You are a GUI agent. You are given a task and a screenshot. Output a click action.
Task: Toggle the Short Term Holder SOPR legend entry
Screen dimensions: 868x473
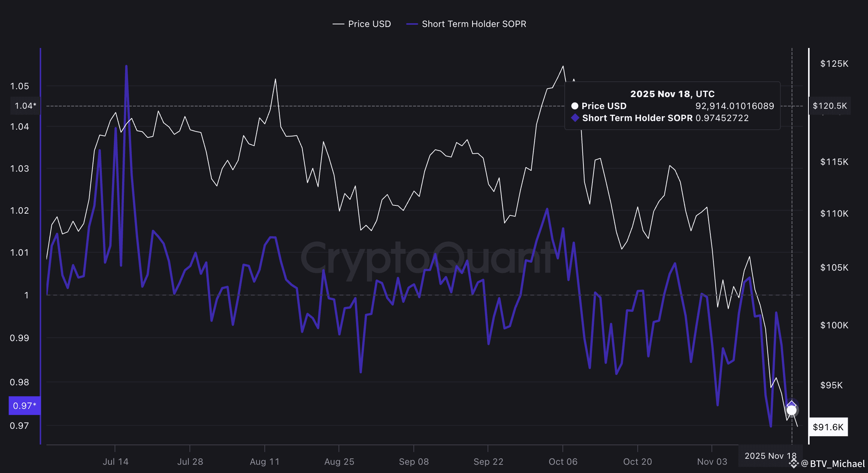click(x=474, y=24)
